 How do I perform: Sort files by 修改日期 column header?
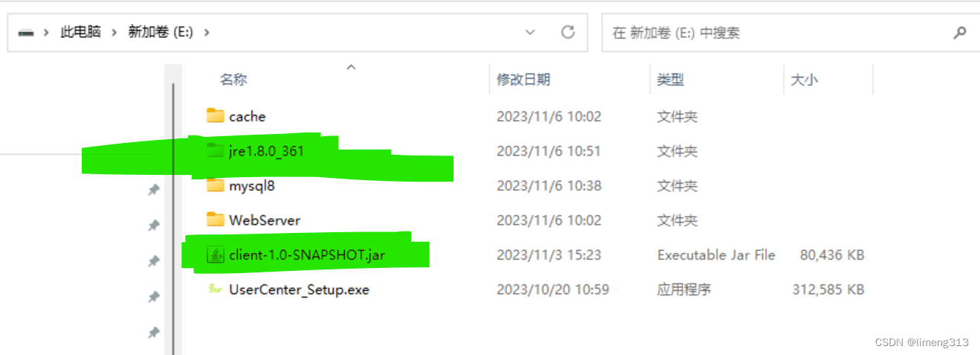[523, 80]
